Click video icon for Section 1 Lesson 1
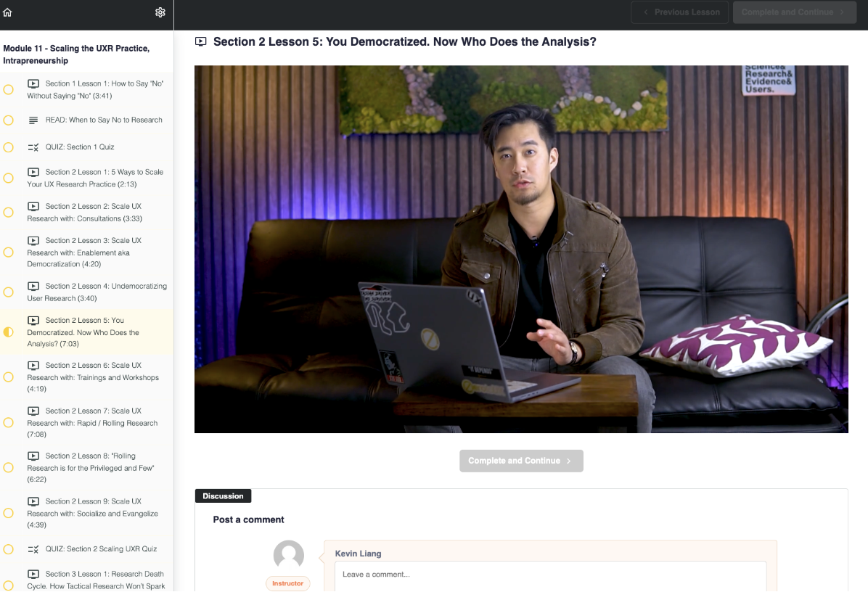This screenshot has height=592, width=868. (x=33, y=83)
